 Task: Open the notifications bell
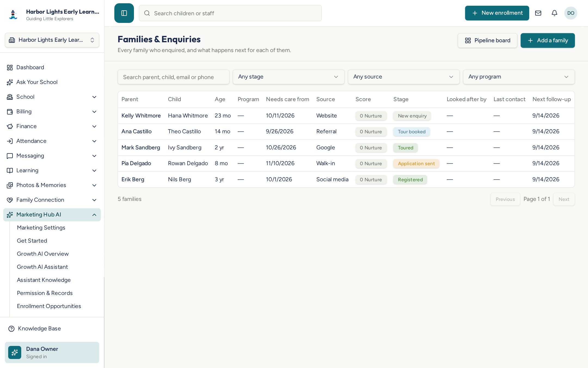point(555,13)
